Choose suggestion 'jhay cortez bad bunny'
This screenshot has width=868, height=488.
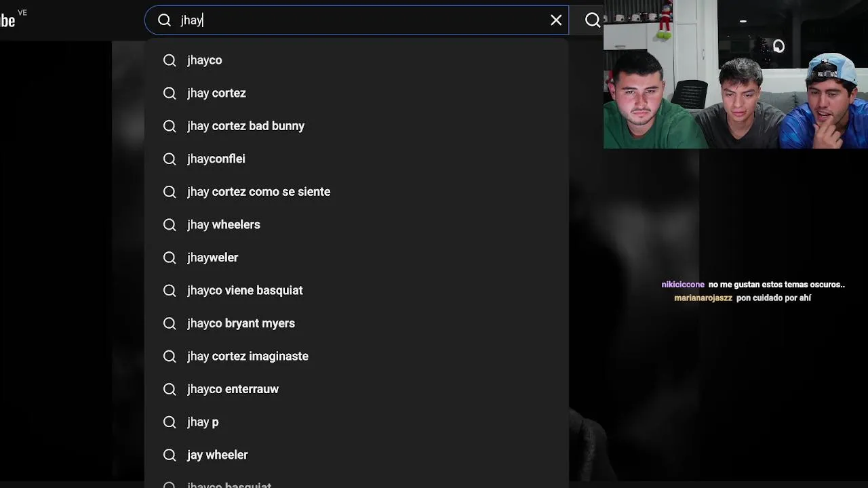(357, 126)
